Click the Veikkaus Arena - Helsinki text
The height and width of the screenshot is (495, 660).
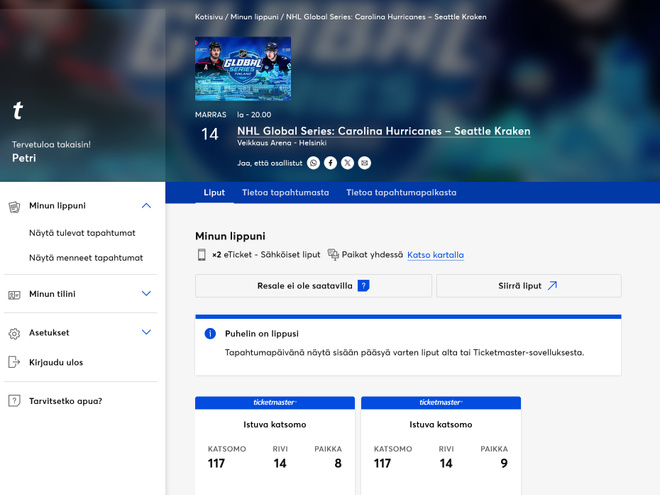tap(282, 143)
